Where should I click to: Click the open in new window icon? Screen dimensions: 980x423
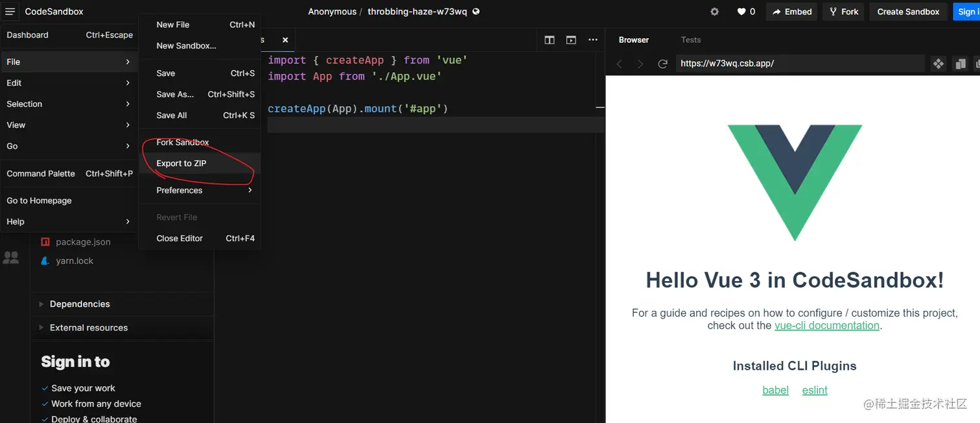point(960,64)
